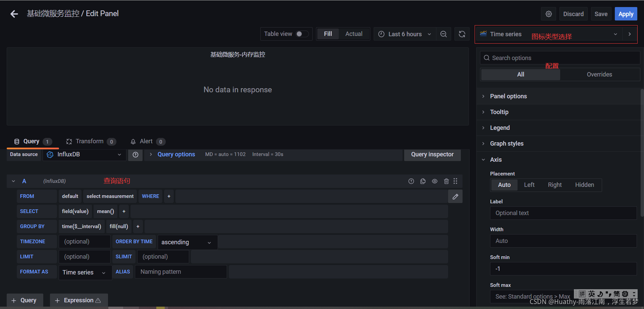Switch to Alert tab
This screenshot has width=644, height=309.
click(148, 142)
